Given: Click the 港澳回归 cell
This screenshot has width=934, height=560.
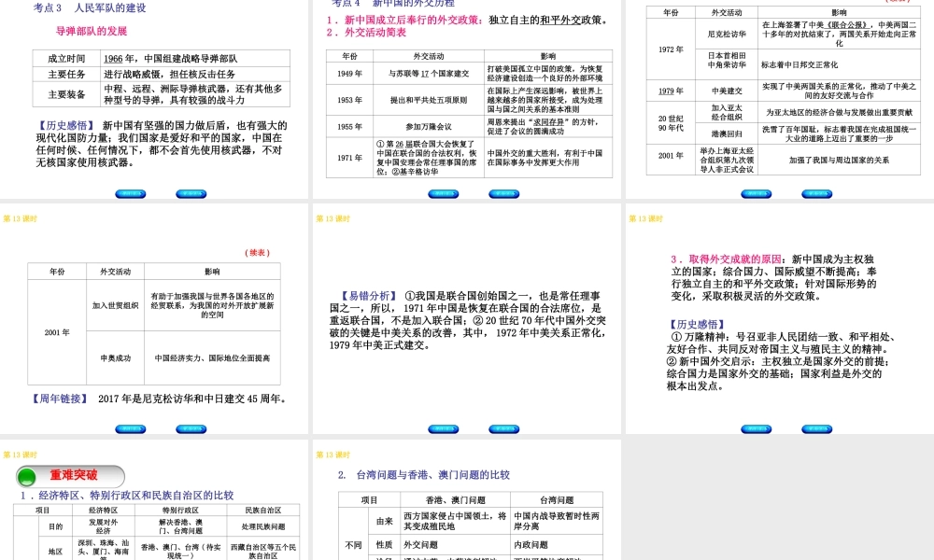Looking at the screenshot, I should [x=727, y=133].
